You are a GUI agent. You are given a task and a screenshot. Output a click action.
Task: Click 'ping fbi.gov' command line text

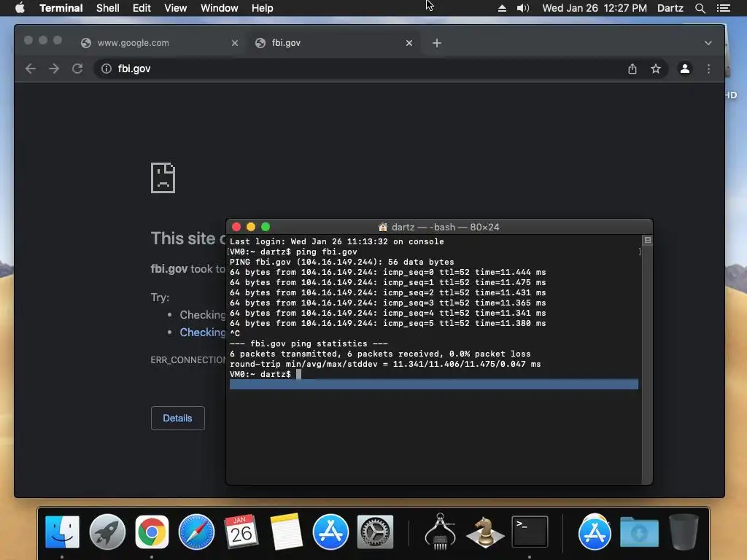click(x=326, y=252)
